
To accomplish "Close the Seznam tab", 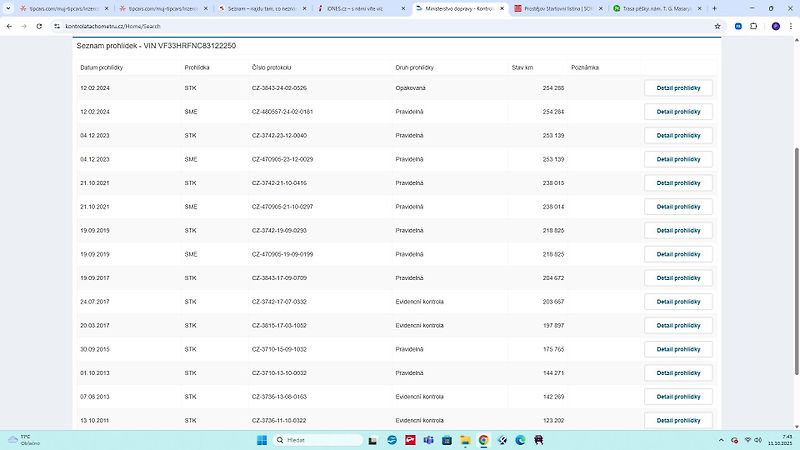I will pyautogui.click(x=305, y=9).
